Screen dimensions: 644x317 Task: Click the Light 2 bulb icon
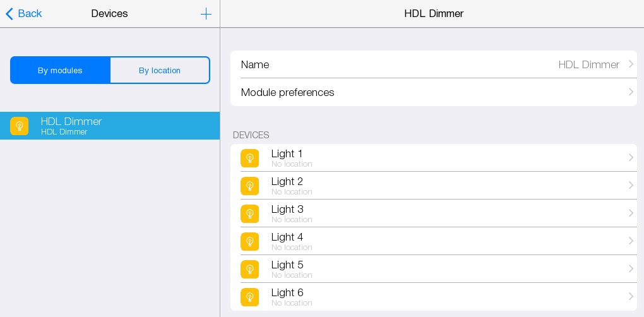(249, 186)
